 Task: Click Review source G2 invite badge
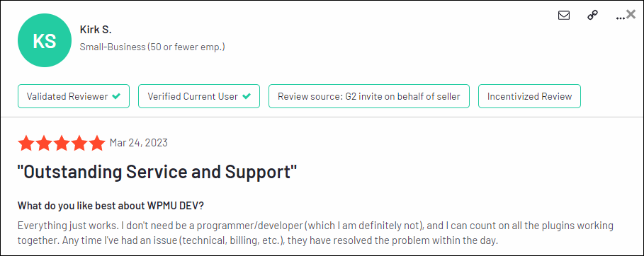coord(369,96)
